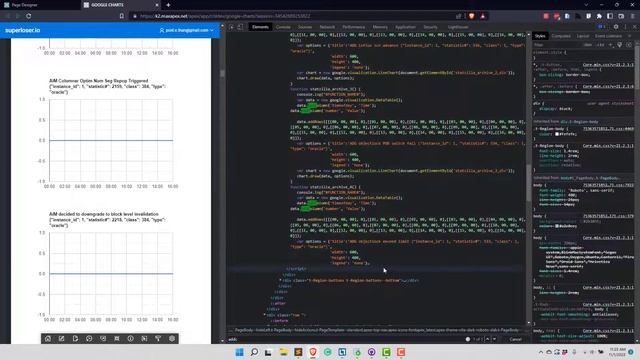Toggle the browser sidebar panel icon

tap(610, 16)
